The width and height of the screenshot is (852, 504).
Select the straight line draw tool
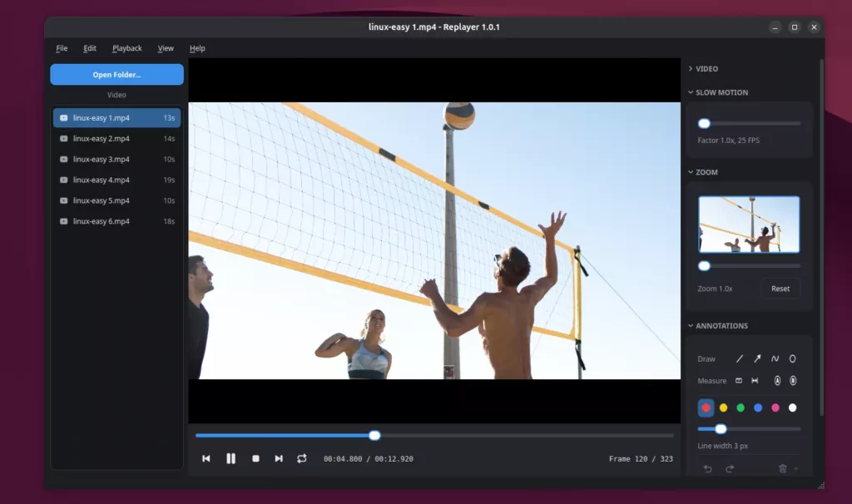[740, 359]
